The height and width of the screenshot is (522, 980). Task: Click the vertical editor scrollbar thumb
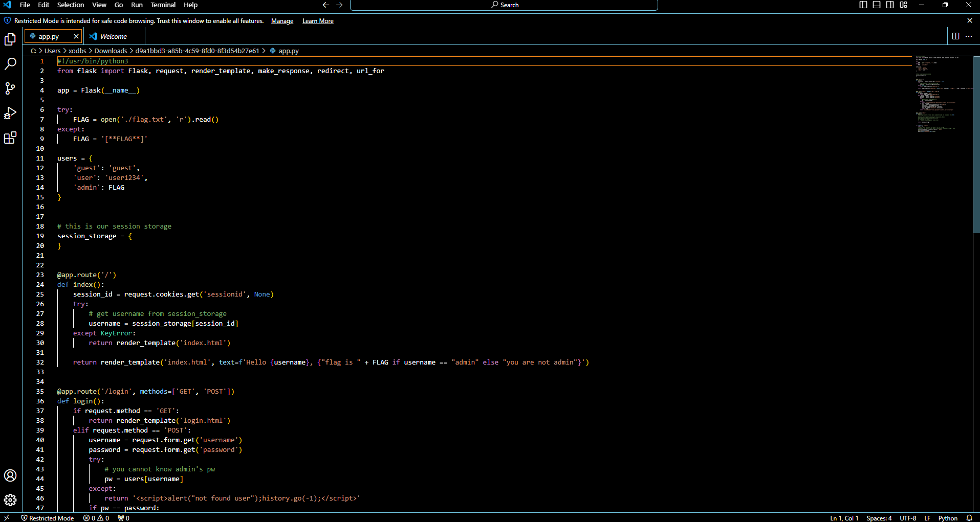pyautogui.click(x=976, y=144)
